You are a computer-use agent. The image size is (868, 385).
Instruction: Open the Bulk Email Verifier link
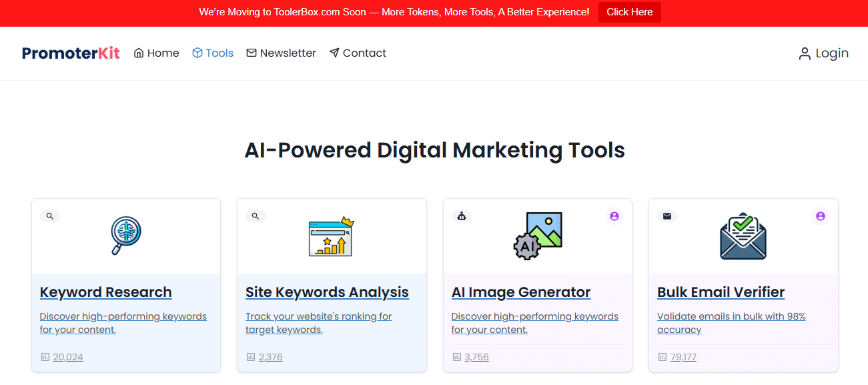pos(721,292)
